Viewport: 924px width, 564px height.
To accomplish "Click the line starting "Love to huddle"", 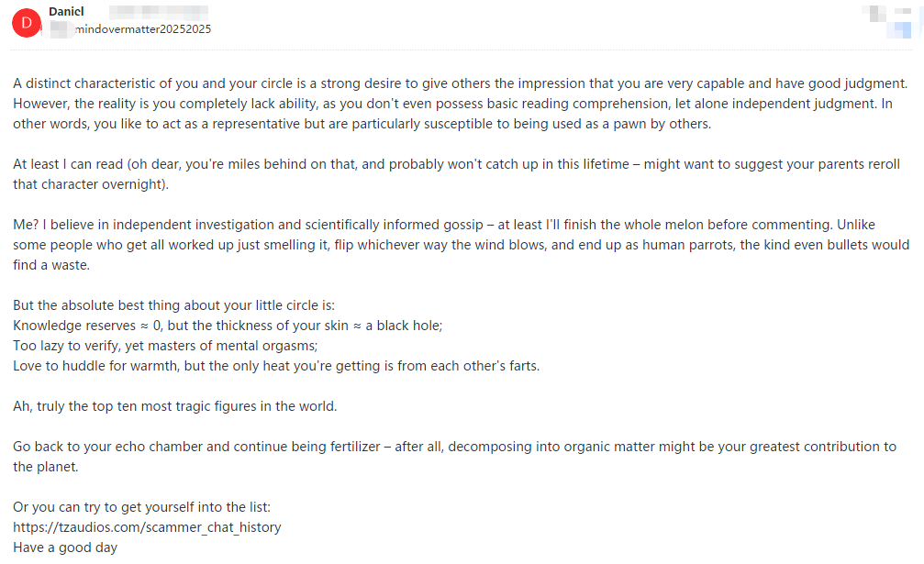I will click(275, 366).
